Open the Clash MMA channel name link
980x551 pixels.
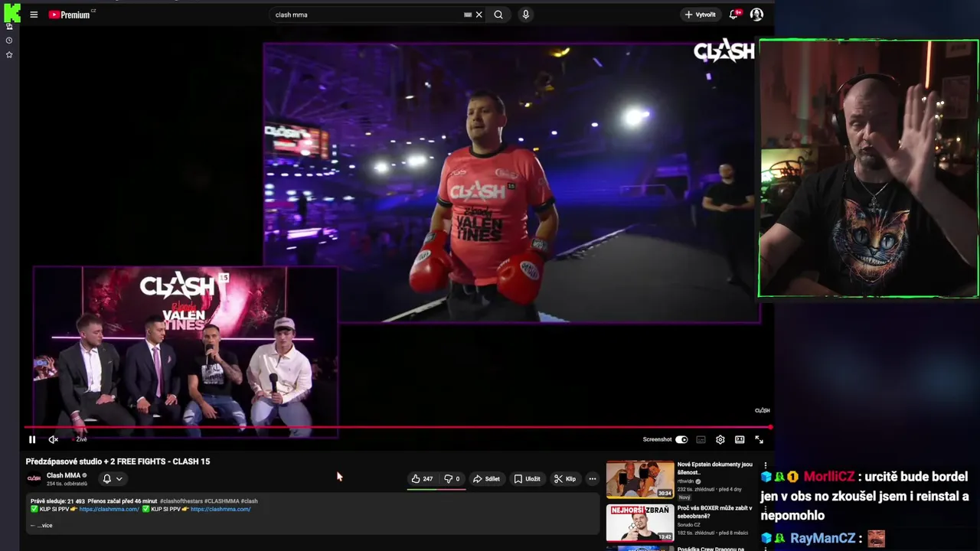point(64,475)
